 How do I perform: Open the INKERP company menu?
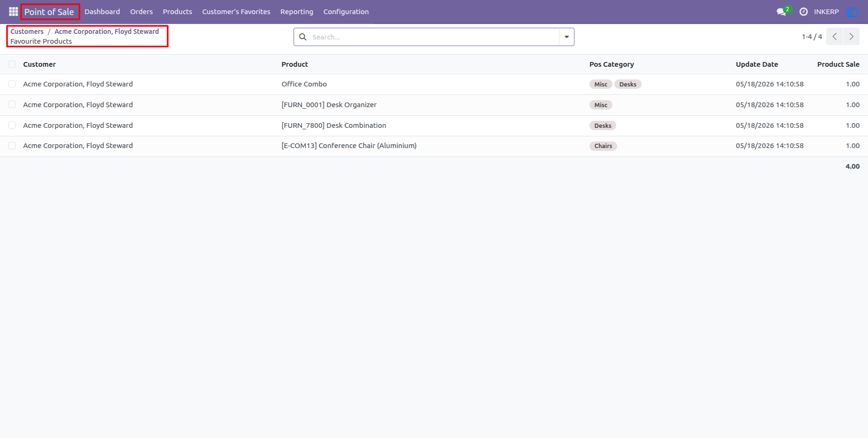826,12
